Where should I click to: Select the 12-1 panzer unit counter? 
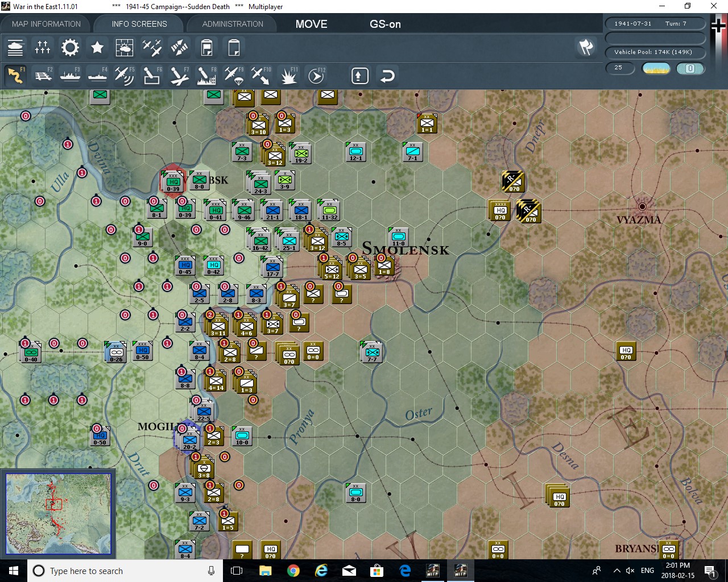[x=356, y=152]
